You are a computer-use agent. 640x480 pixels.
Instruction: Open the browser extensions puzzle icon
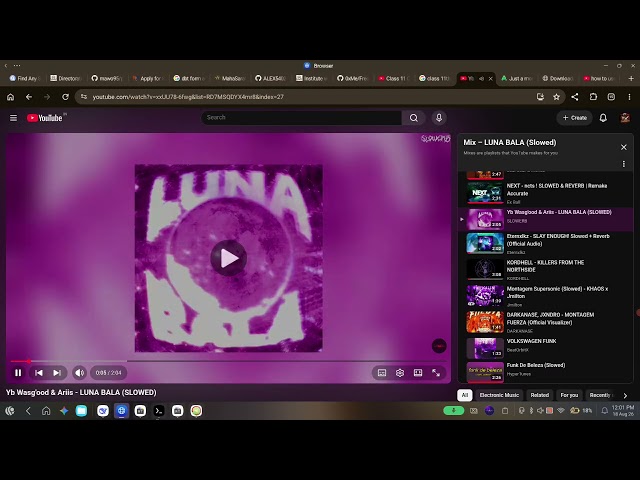tap(593, 97)
